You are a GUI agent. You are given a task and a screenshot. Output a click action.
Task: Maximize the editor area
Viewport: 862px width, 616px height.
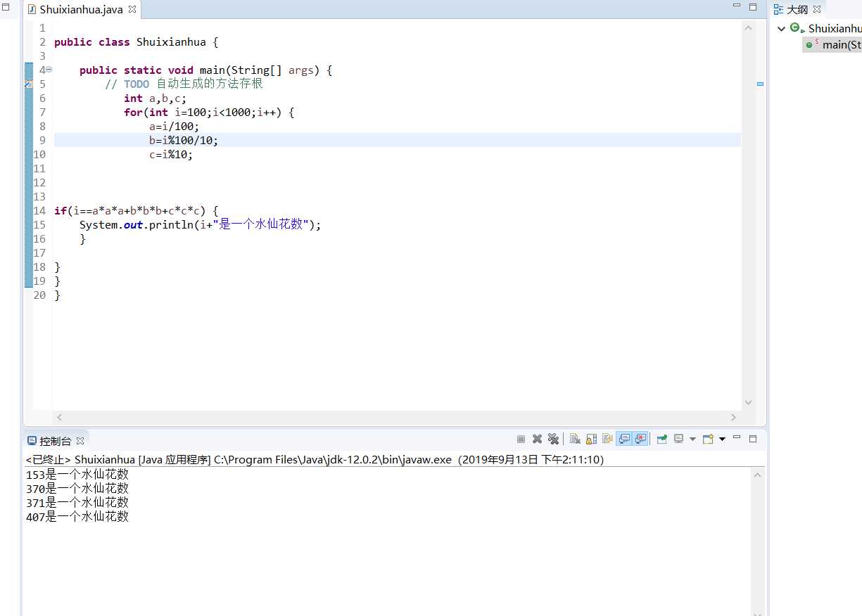pyautogui.click(x=753, y=7)
